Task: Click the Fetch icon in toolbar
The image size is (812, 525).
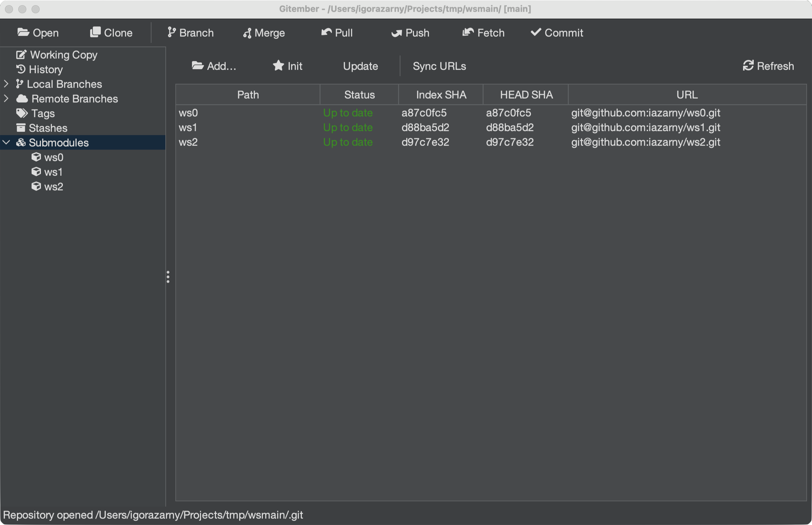Action: 468,32
